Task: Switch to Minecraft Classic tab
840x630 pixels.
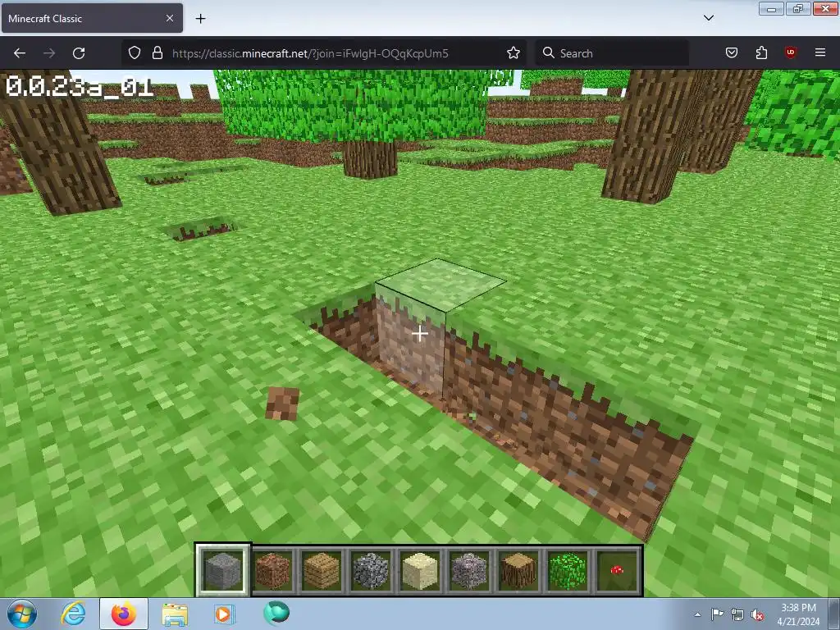Action: point(92,18)
